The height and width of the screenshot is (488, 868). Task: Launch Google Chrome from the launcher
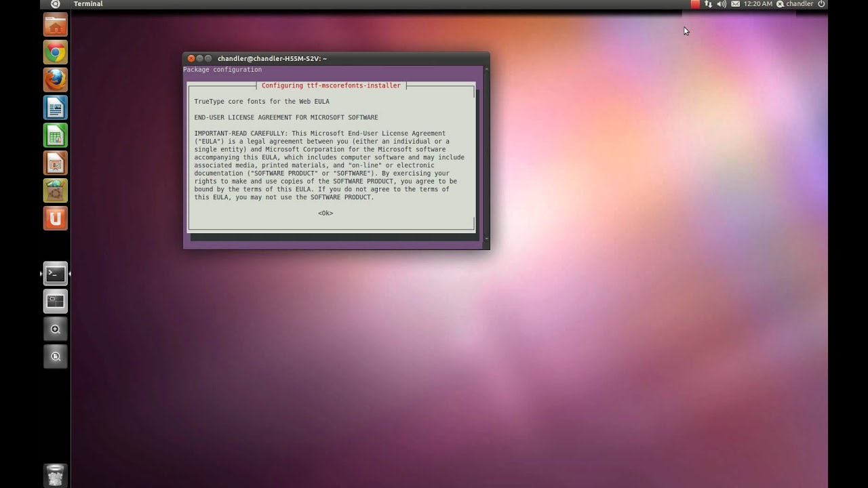point(56,53)
